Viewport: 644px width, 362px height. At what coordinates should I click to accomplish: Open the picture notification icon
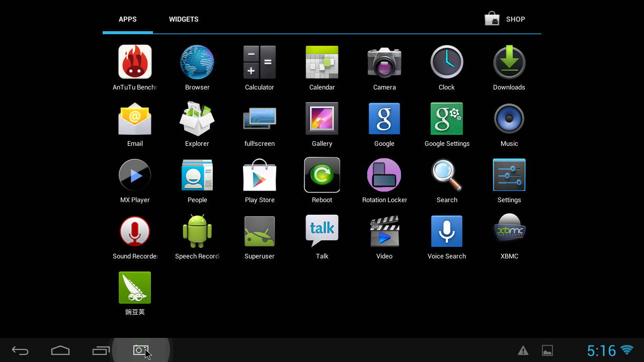click(547, 350)
